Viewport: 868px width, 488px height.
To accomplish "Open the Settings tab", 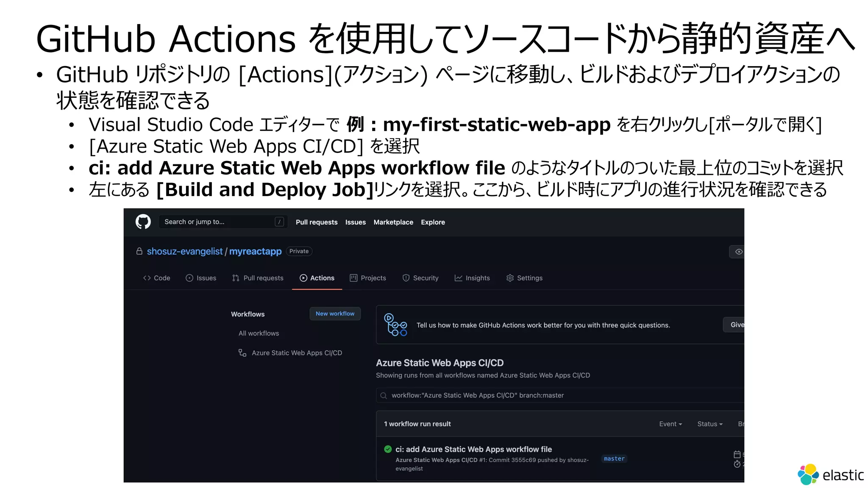I will (524, 278).
